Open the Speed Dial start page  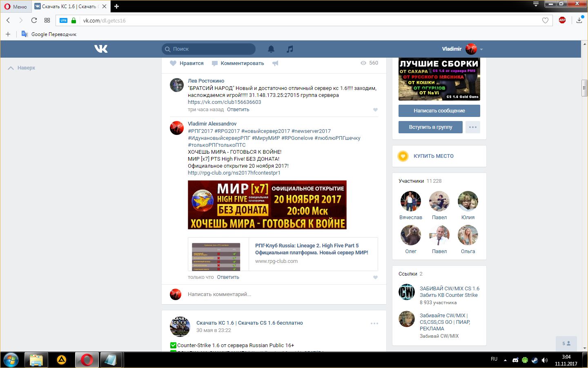47,20
